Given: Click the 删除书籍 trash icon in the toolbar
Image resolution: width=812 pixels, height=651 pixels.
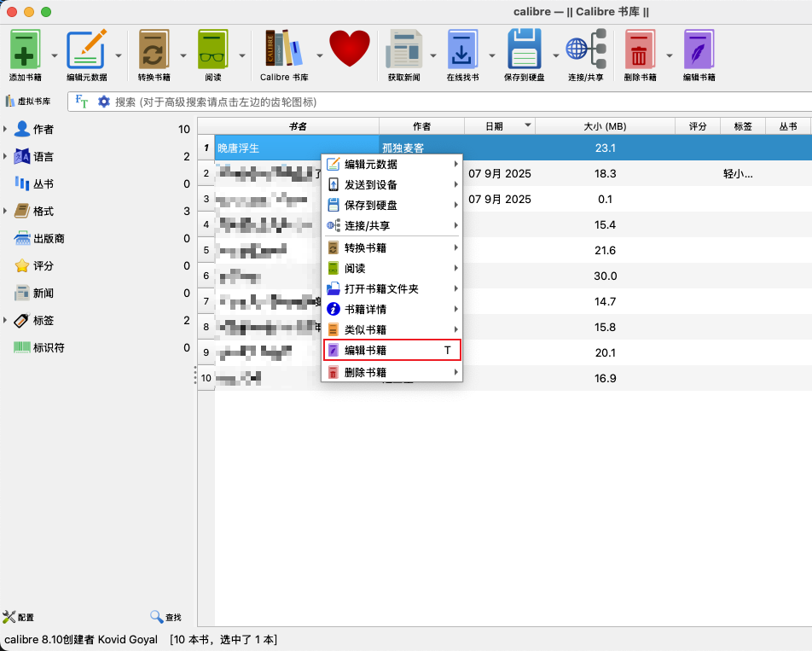Looking at the screenshot, I should pyautogui.click(x=640, y=49).
